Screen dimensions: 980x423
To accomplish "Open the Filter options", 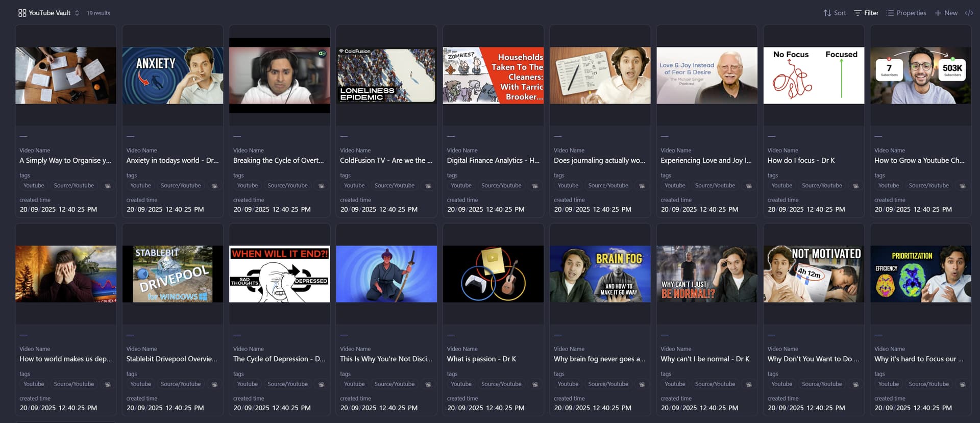I will click(866, 13).
